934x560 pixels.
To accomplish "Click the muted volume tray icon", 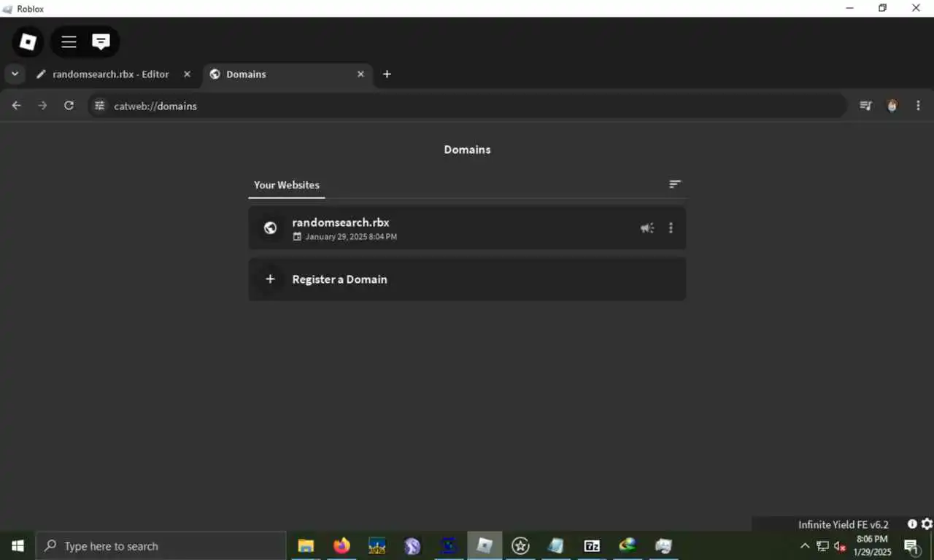I will click(840, 545).
